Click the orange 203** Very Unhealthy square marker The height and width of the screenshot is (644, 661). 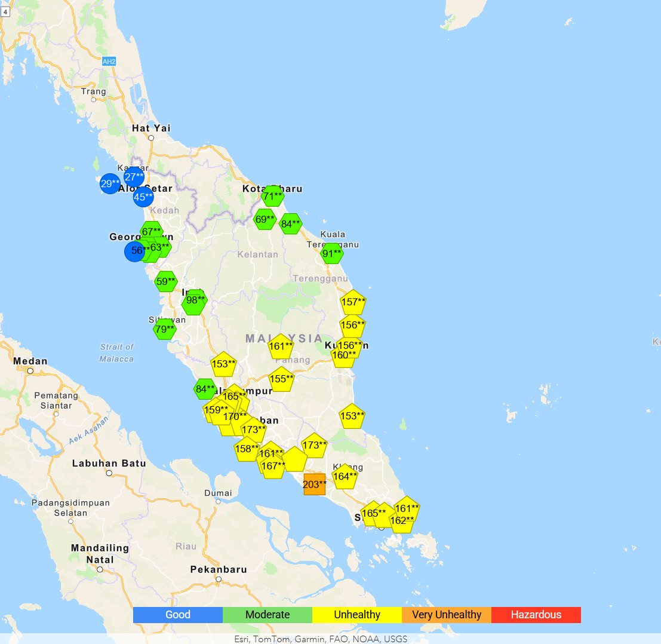coord(315,484)
